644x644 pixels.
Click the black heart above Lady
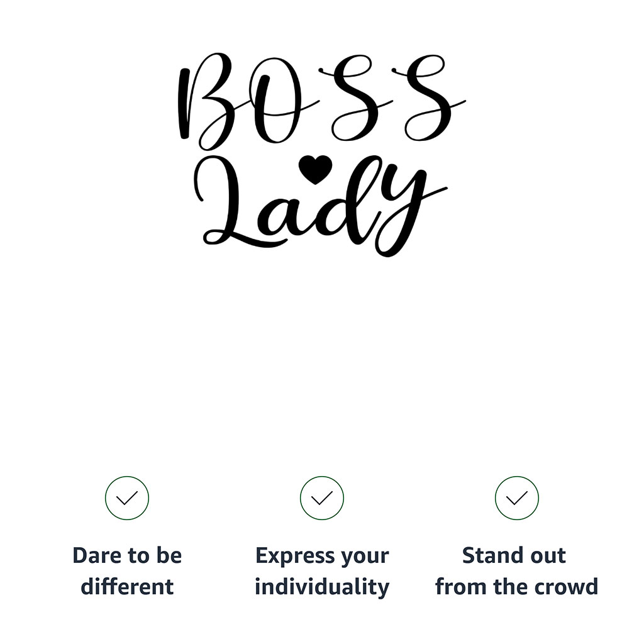(315, 169)
